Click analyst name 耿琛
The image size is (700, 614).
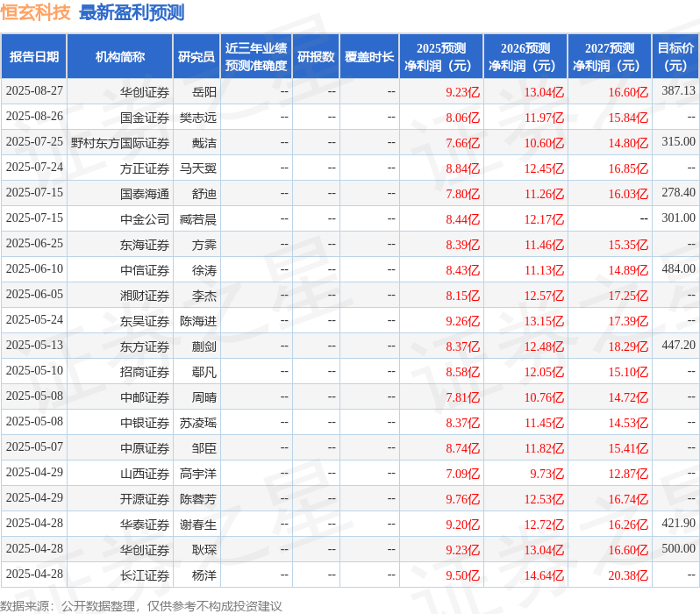[x=204, y=550]
